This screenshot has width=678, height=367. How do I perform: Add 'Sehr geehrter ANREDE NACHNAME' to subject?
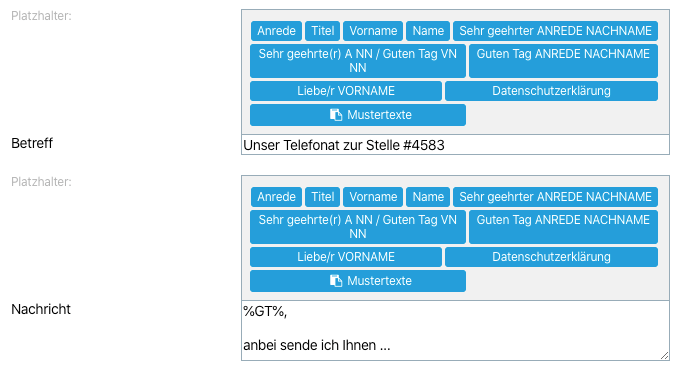(x=555, y=31)
